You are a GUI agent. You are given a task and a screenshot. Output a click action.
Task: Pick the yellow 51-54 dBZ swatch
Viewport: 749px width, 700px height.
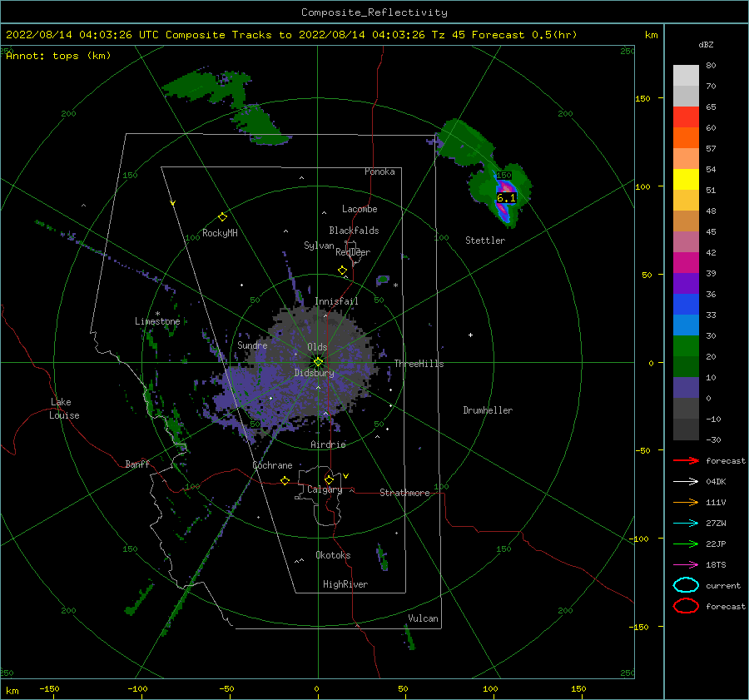pyautogui.click(x=686, y=180)
